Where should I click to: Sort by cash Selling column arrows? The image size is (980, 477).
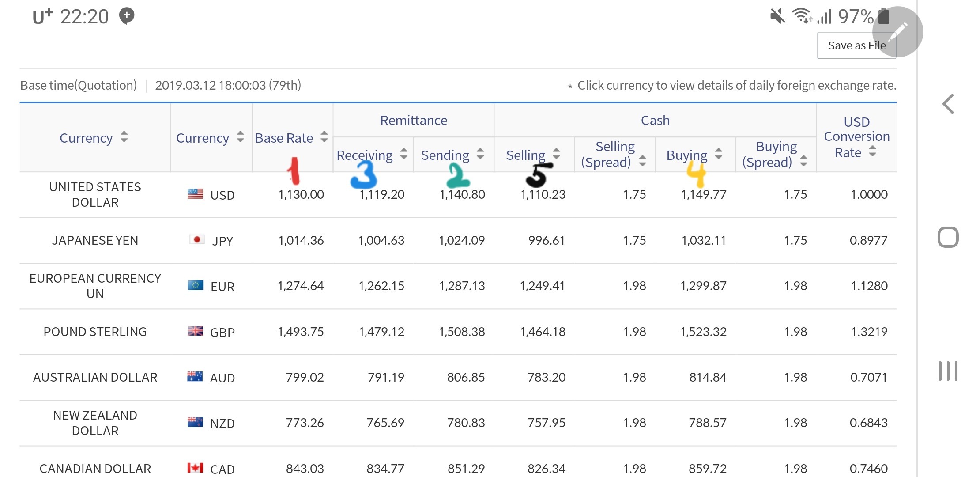click(556, 154)
